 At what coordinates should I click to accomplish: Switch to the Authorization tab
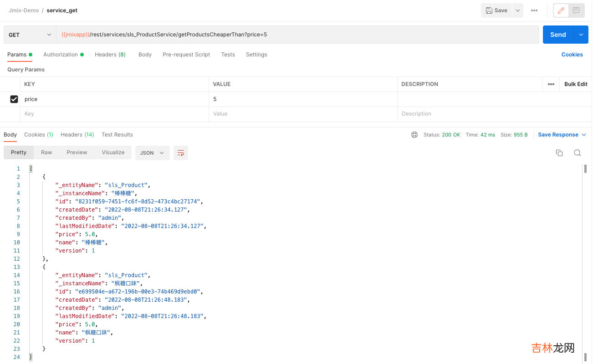click(61, 55)
